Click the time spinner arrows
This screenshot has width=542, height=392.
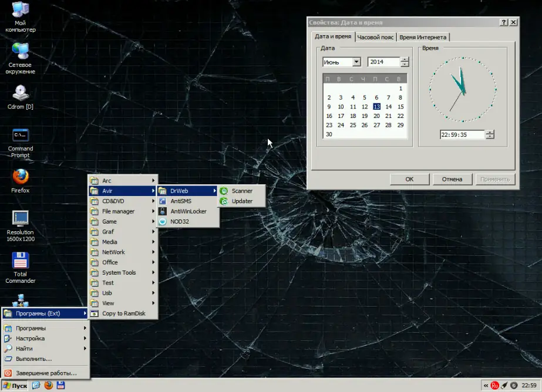[x=490, y=135]
